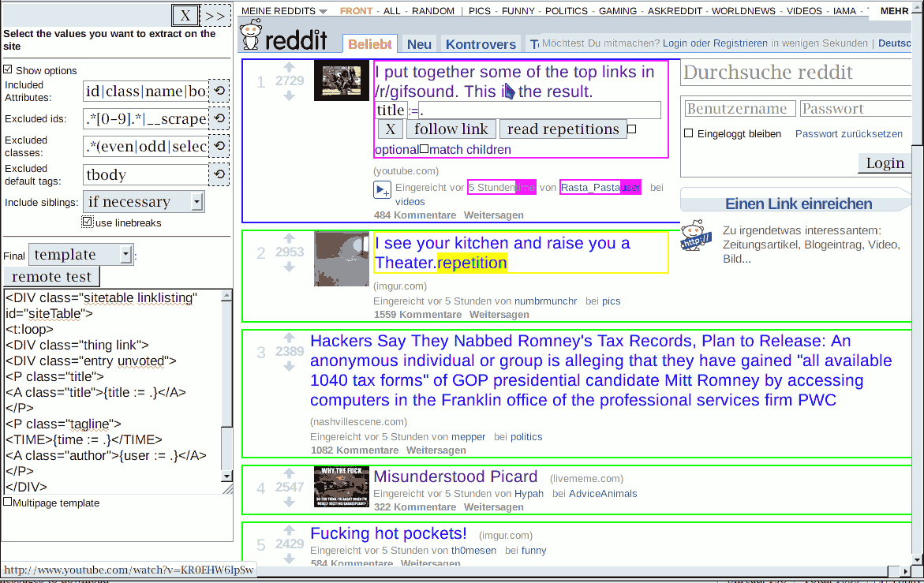
Task: Close the scraper panel with X button
Action: pos(185,15)
